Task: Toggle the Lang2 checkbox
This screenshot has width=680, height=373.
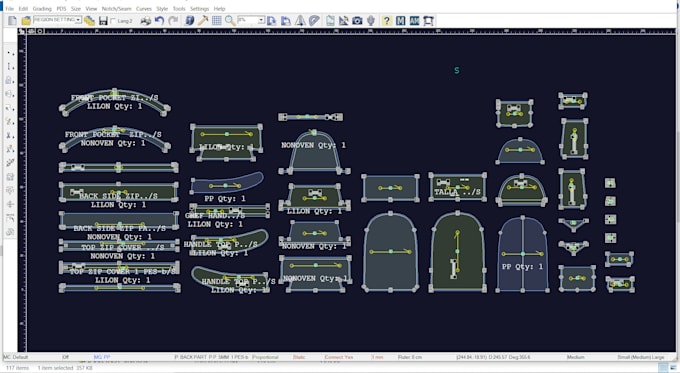Action: [x=114, y=21]
